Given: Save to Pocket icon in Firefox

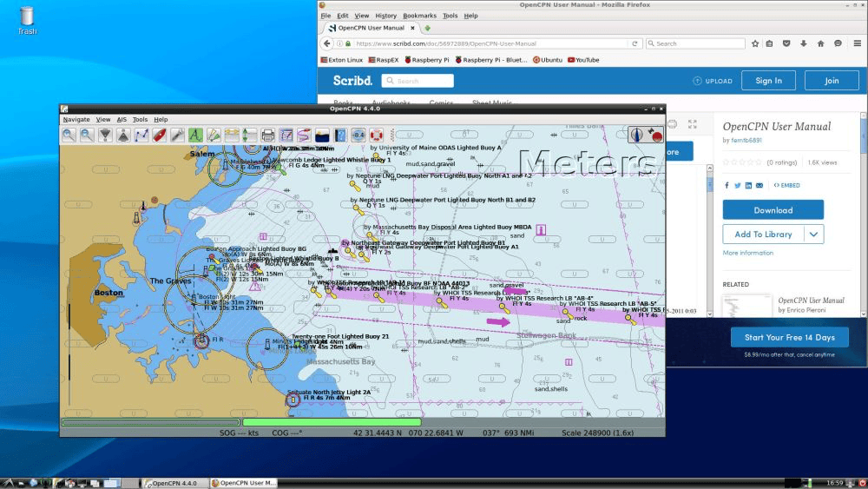Looking at the screenshot, I should pos(786,43).
